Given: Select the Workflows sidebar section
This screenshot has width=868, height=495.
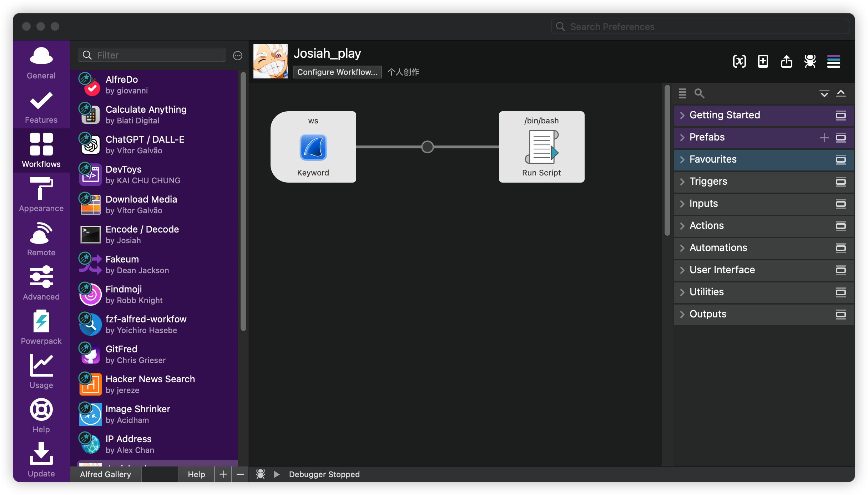Looking at the screenshot, I should pos(41,150).
